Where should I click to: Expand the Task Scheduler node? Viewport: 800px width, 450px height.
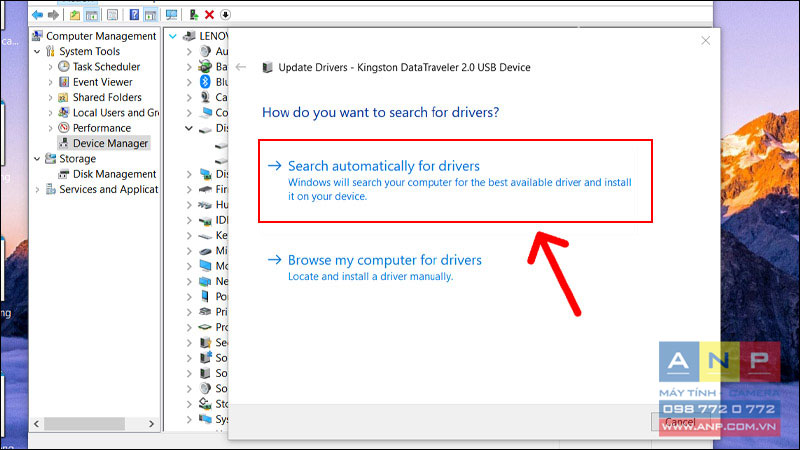click(50, 67)
